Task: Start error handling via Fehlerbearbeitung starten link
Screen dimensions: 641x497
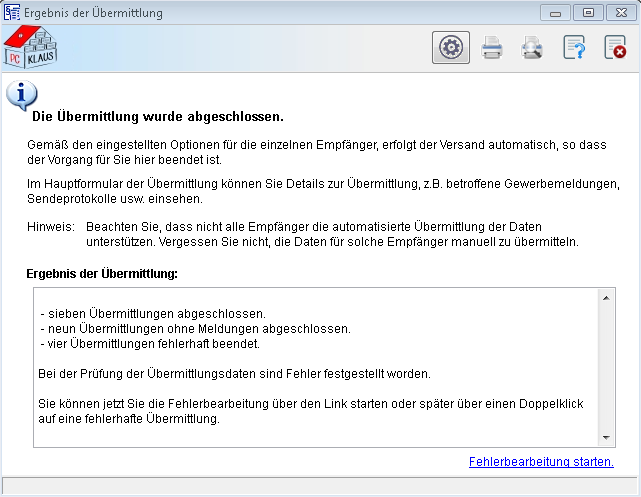Action: [x=540, y=462]
